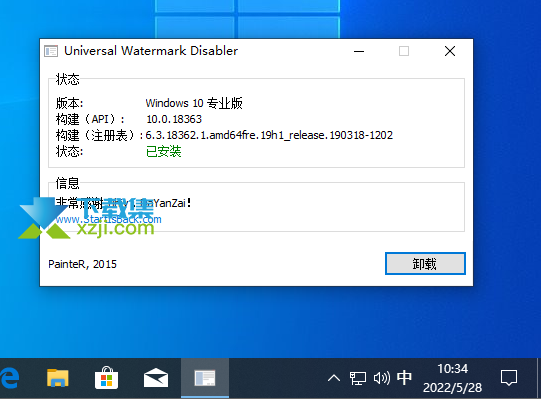Open File Explorer from taskbar
The width and height of the screenshot is (541, 399).
click(x=58, y=378)
